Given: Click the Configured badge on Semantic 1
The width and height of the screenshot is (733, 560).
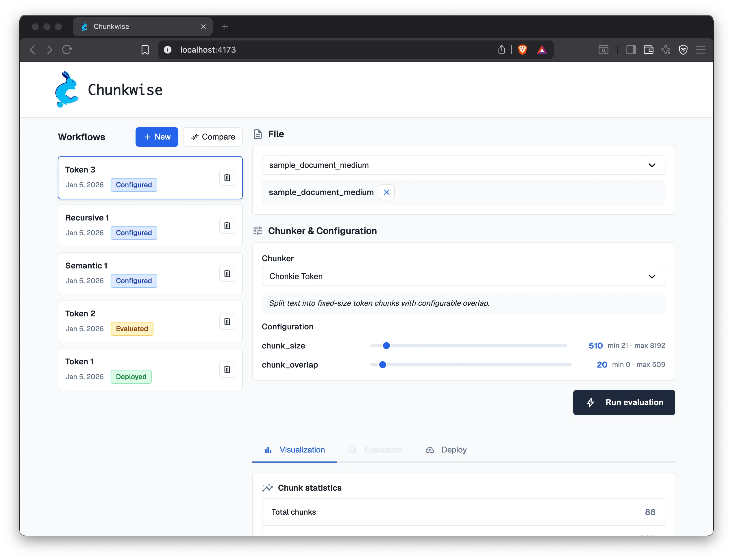Looking at the screenshot, I should tap(134, 281).
